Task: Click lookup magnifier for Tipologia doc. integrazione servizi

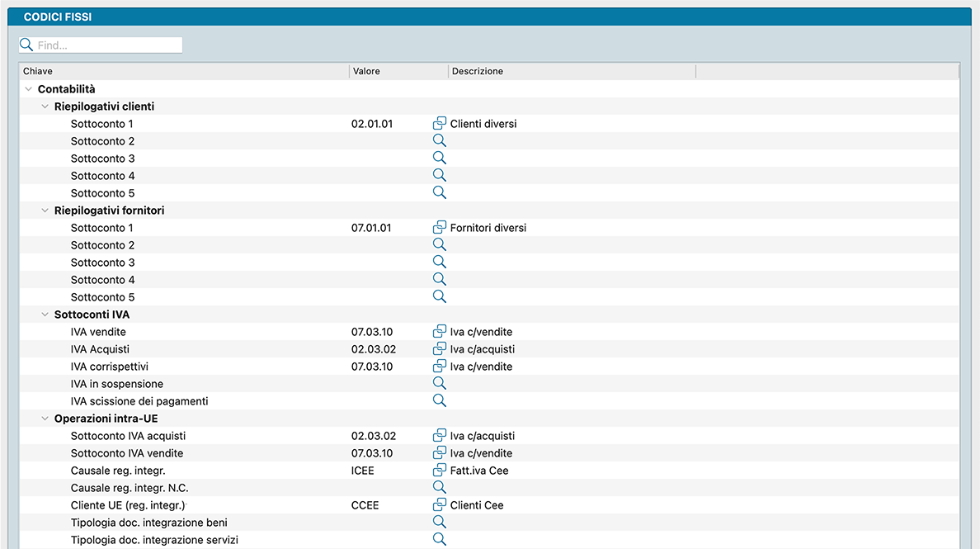Action: (440, 540)
